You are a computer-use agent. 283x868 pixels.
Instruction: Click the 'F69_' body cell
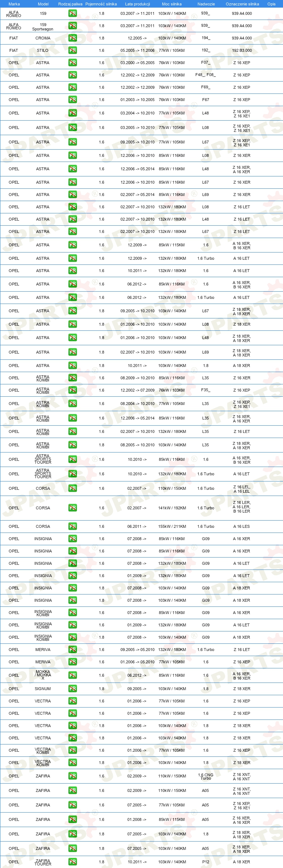click(x=206, y=87)
